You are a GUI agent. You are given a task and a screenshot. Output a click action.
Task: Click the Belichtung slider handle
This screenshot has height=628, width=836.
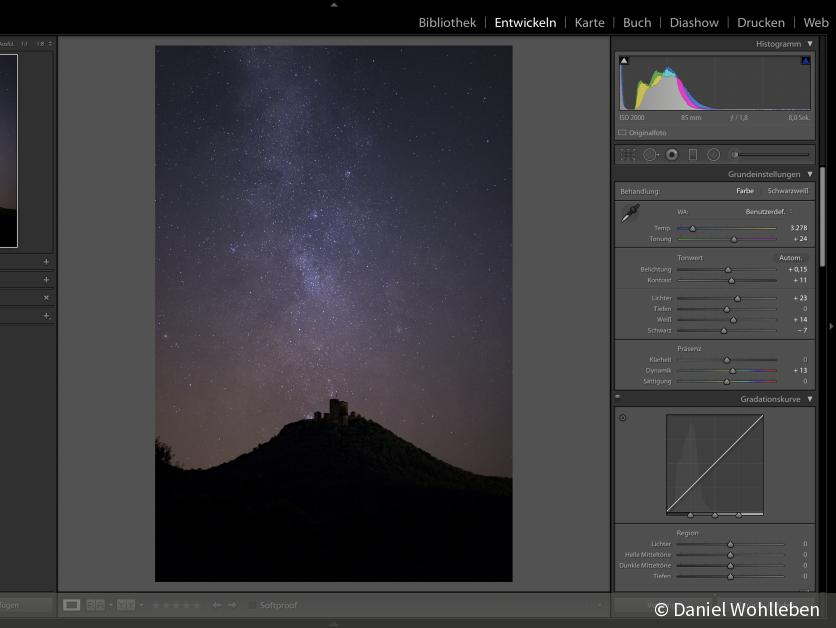click(x=728, y=270)
